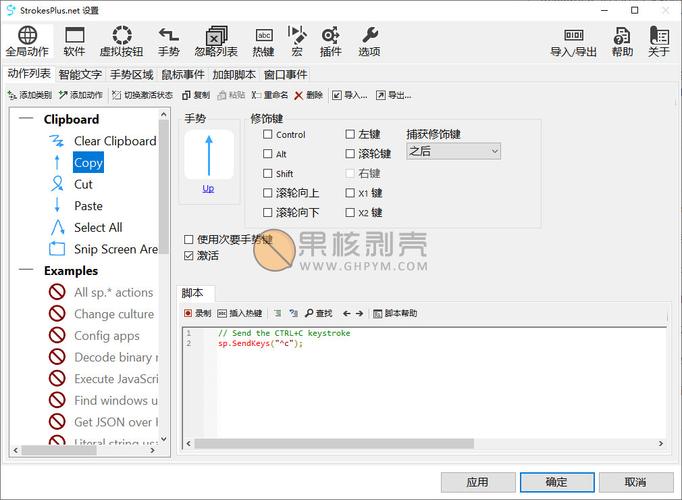Click the forward arrow in script toolbar

359,313
